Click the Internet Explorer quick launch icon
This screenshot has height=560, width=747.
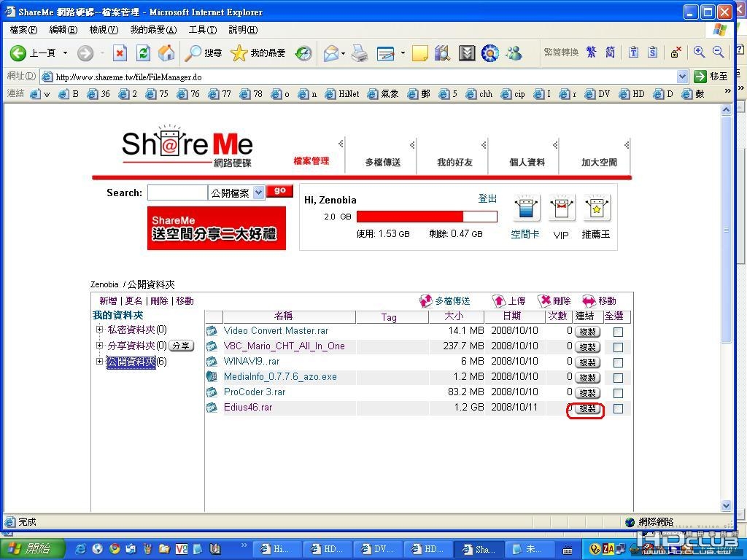81,548
